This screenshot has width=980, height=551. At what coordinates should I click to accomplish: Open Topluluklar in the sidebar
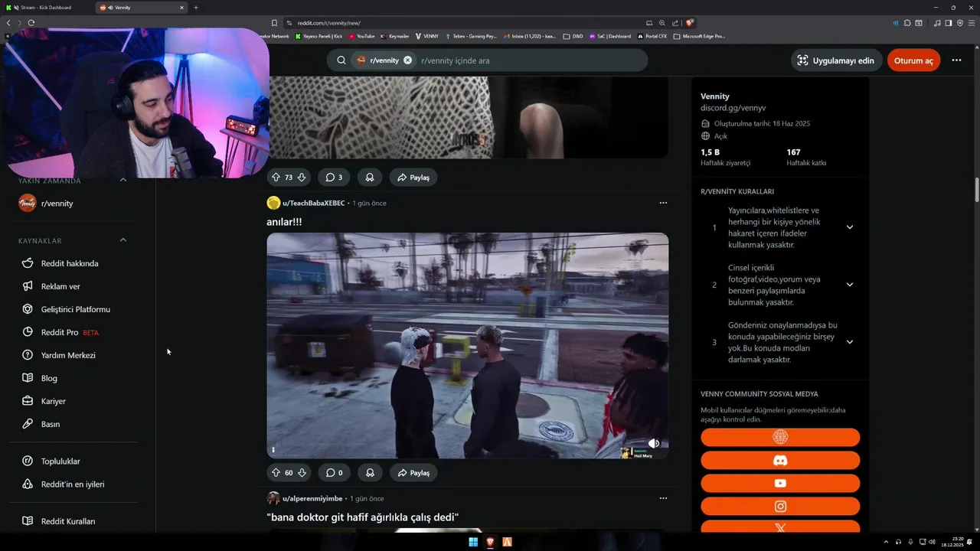(60, 461)
